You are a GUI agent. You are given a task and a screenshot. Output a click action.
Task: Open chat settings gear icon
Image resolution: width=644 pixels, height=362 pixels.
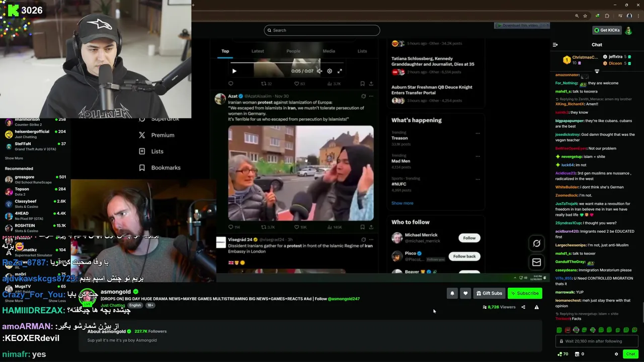(616, 354)
